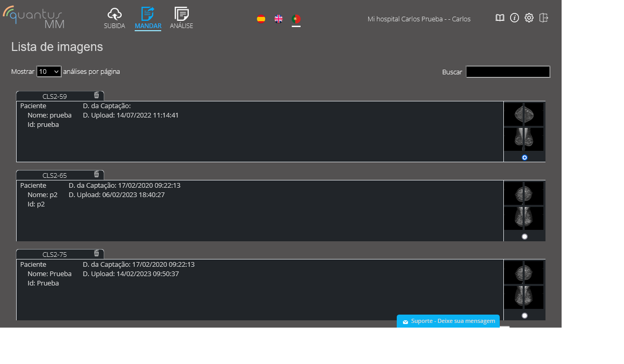Open the top mammogram thumbnail of CLS2-59
This screenshot has width=624, height=364.
[x=524, y=114]
